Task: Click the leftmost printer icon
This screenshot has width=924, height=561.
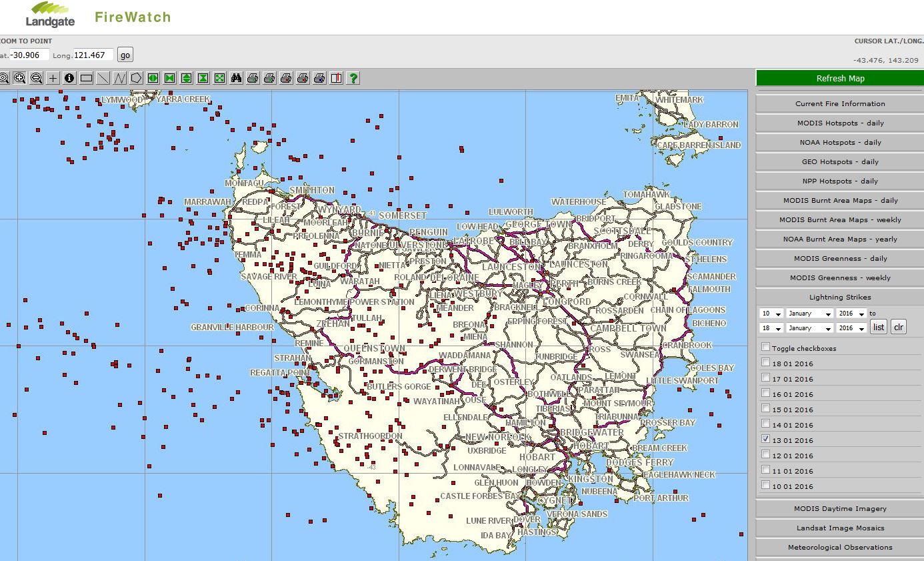Action: (x=253, y=78)
